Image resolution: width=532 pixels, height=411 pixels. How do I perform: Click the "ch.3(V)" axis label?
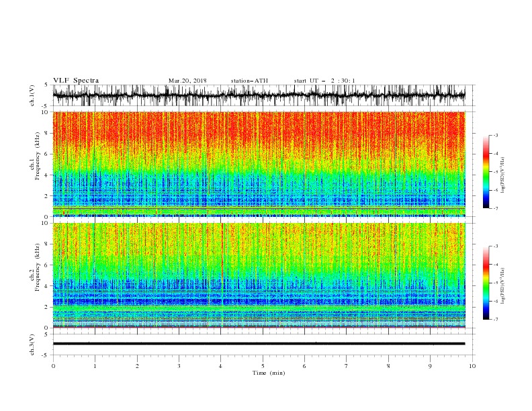[32, 345]
